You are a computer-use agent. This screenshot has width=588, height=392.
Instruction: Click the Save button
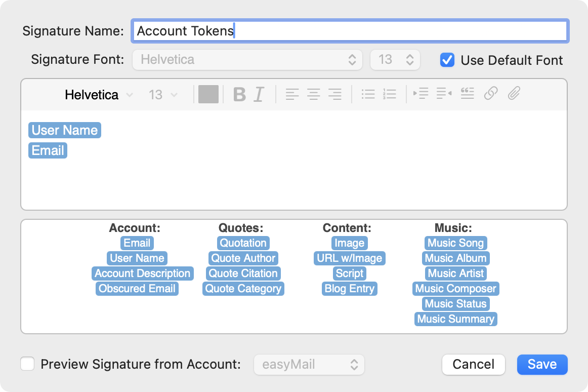[x=542, y=365]
